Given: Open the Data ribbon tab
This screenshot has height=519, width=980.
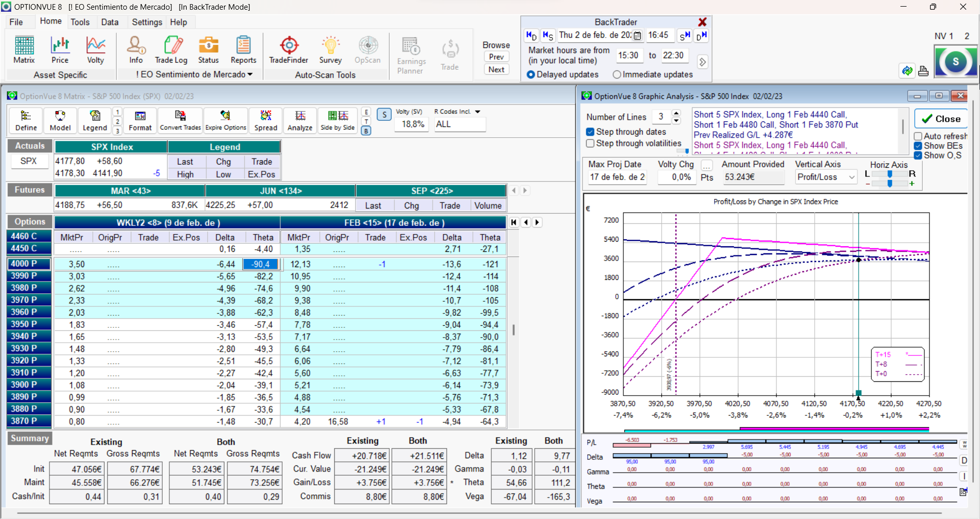Looking at the screenshot, I should tap(110, 22).
